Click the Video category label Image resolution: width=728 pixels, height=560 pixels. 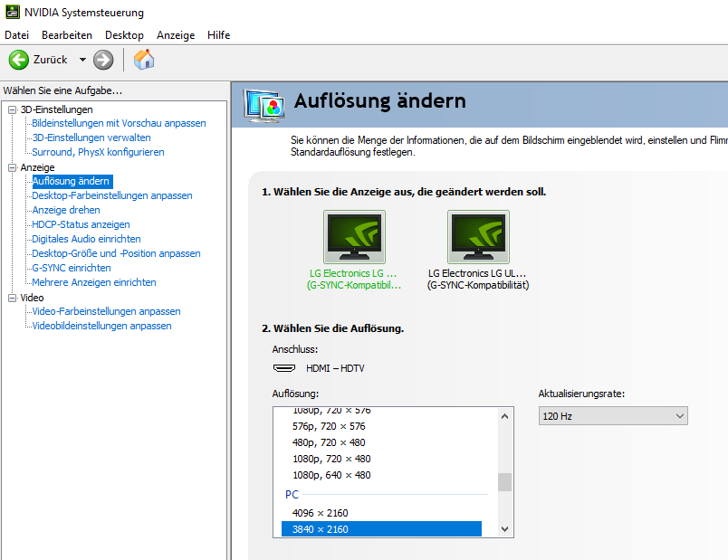tap(32, 298)
